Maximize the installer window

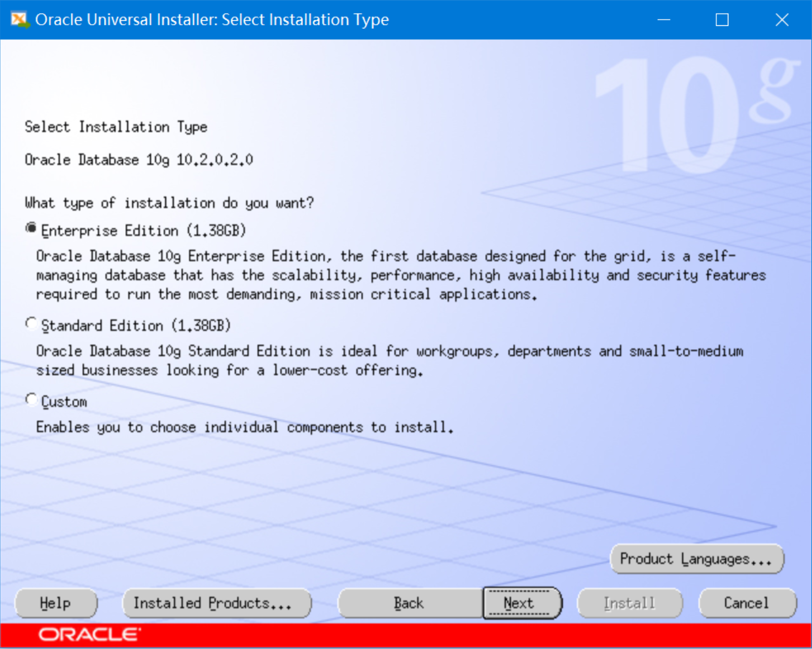[x=722, y=20]
